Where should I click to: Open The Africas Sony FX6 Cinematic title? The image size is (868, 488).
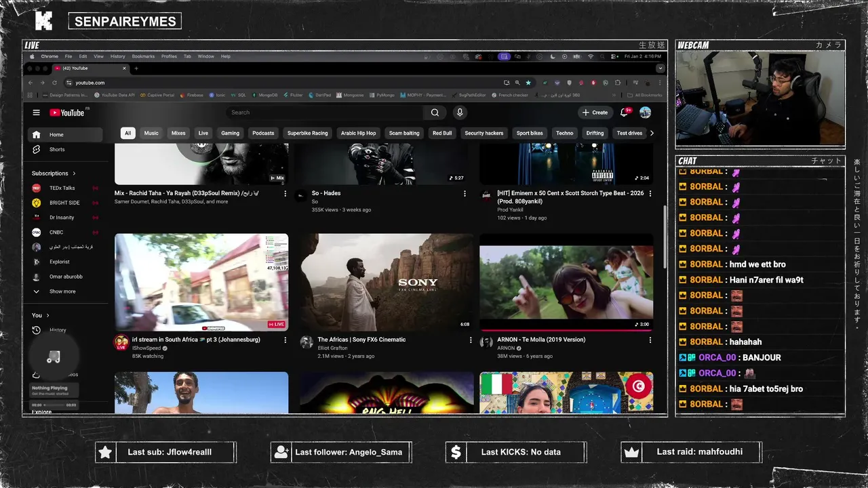pyautogui.click(x=361, y=340)
